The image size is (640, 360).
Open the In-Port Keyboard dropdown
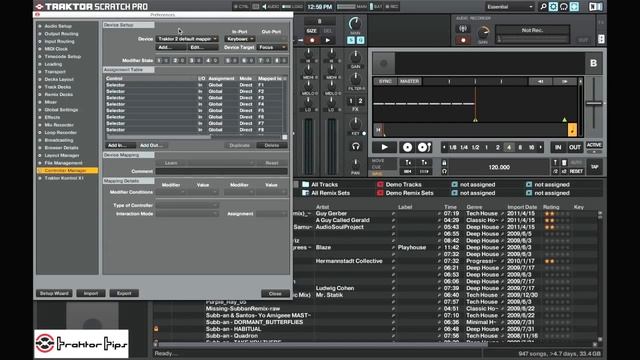pos(240,39)
